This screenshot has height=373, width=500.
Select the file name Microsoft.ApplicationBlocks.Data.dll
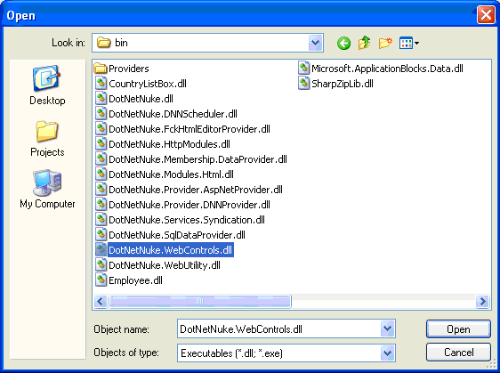[387, 69]
